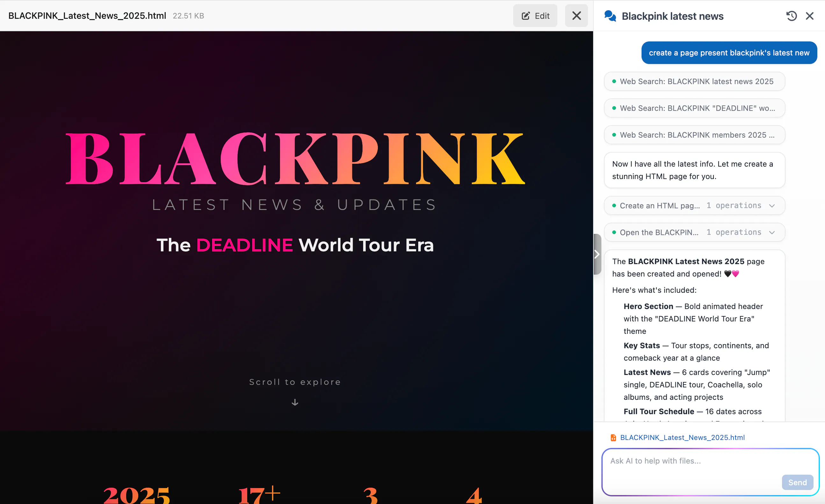Open the BLACKPINK_Latest_News_2025.html attachment link
This screenshot has height=504, width=825.
(682, 437)
